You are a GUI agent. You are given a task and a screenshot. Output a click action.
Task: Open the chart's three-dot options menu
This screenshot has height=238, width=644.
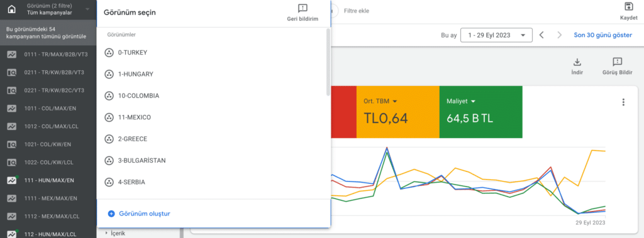(623, 102)
